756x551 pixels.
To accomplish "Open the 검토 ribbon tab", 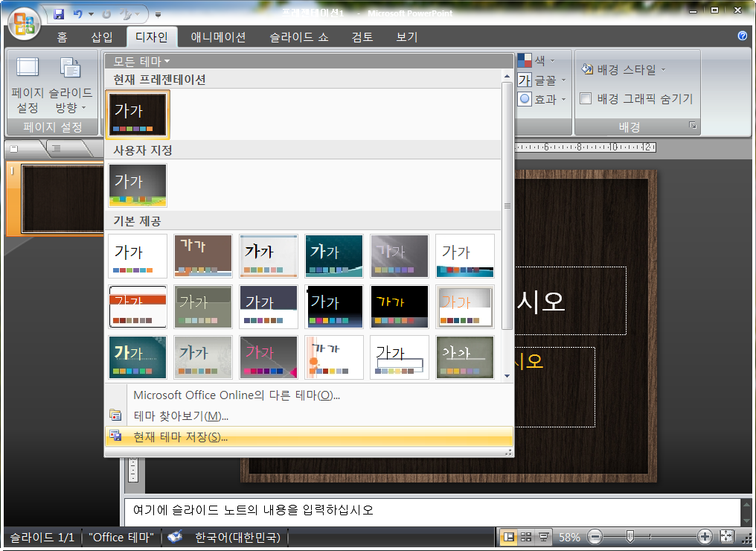I will point(362,37).
